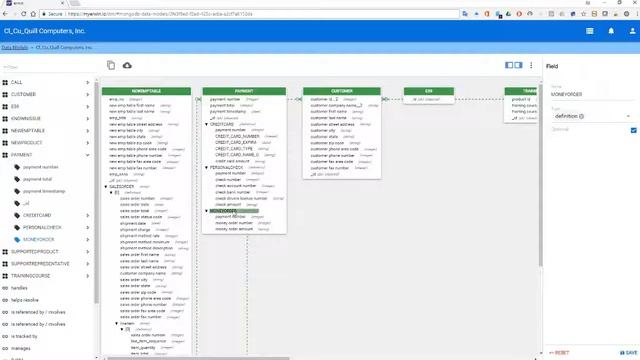This screenshot has width=640, height=360.
Task: Toggle the left panel layout icon
Action: [x=509, y=65]
